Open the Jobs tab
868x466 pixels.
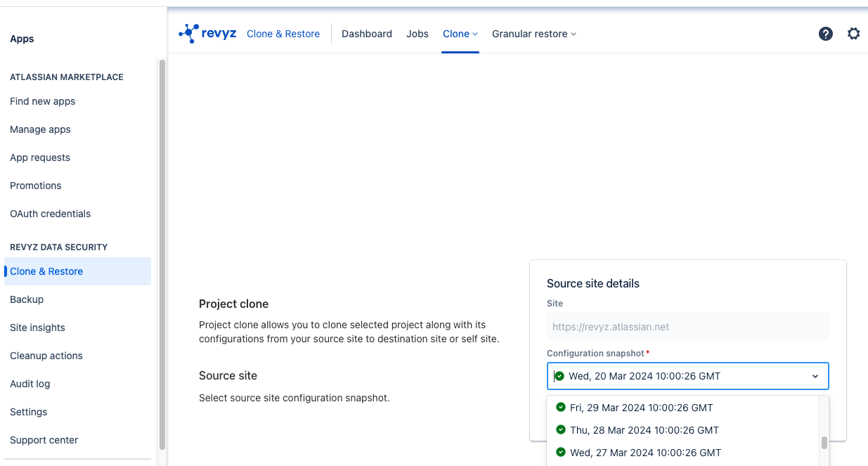tap(417, 34)
